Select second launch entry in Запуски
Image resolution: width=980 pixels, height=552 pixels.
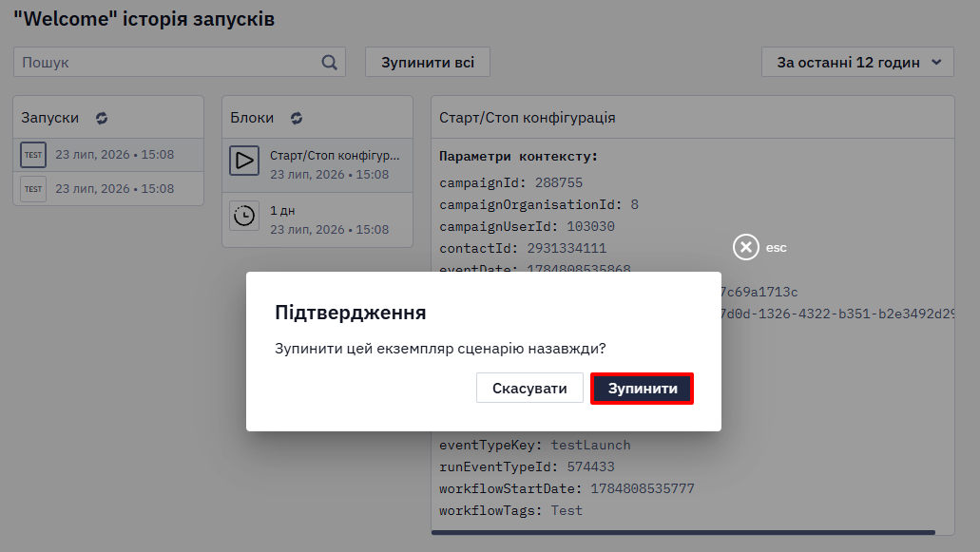[x=108, y=188]
